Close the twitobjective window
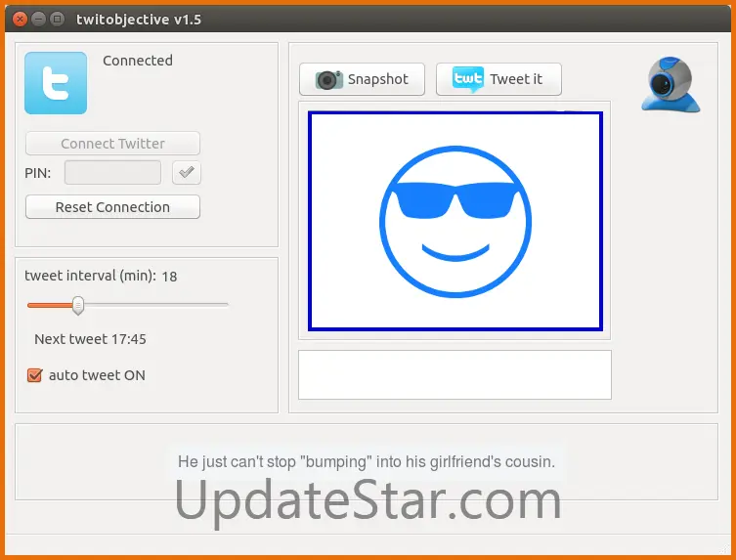Screen dimensions: 736x560 coord(20,20)
